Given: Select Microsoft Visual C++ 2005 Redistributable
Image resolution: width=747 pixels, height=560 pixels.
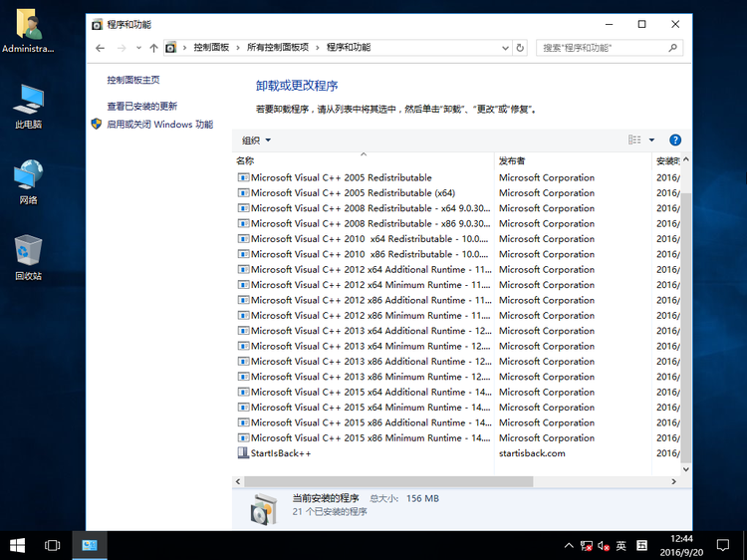Looking at the screenshot, I should (x=456, y=177).
